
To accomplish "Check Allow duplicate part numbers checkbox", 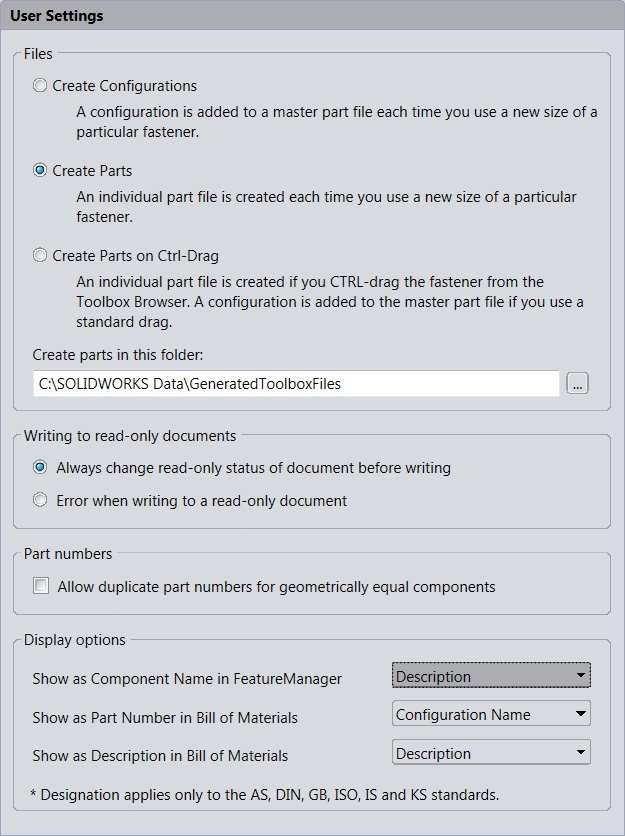I will 41,586.
